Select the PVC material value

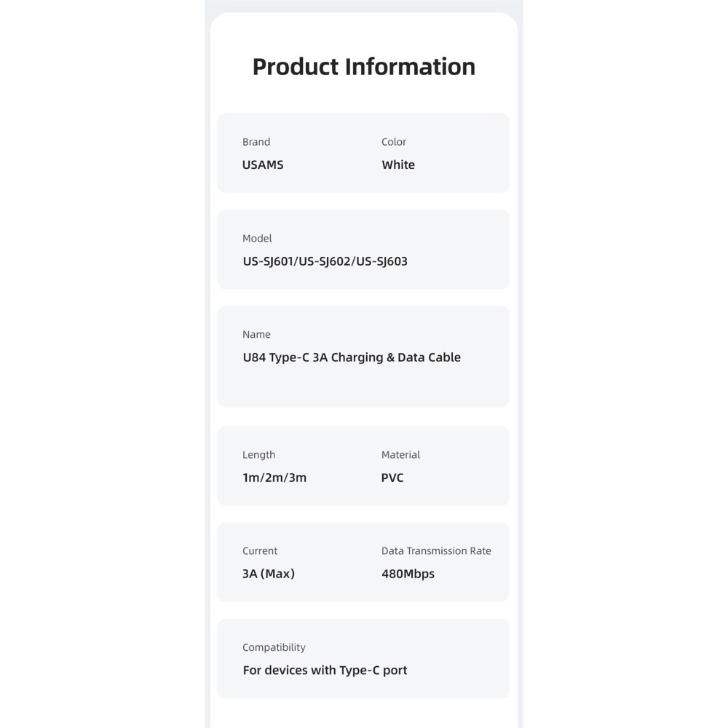pos(392,478)
